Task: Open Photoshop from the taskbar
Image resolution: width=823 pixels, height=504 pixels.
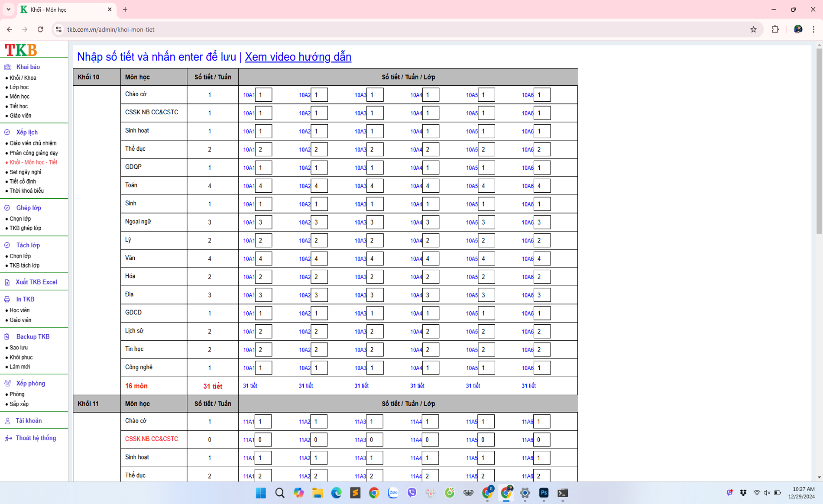Action: (x=544, y=493)
